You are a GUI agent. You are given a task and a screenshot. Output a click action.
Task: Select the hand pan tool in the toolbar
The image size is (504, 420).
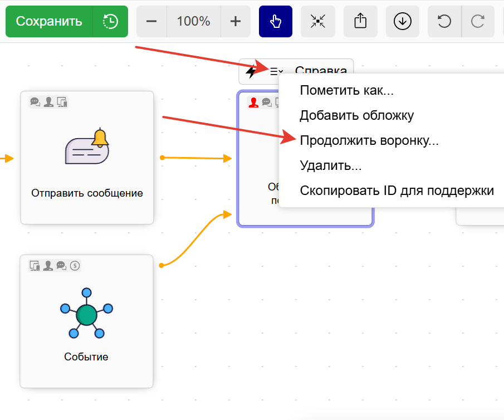click(x=275, y=21)
